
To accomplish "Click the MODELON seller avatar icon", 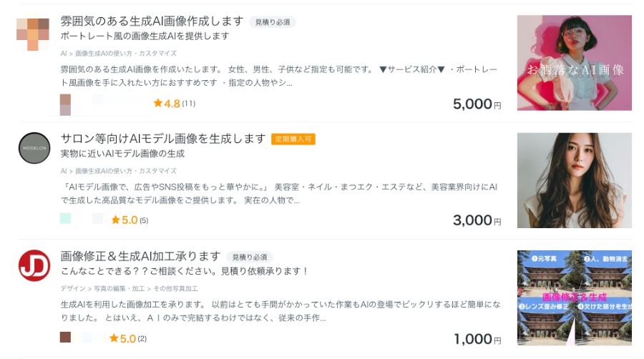I will coord(34,149).
